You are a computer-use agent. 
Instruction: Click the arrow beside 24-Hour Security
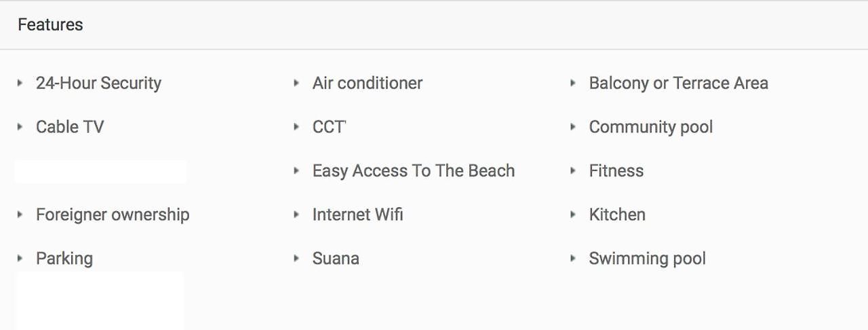(x=20, y=83)
